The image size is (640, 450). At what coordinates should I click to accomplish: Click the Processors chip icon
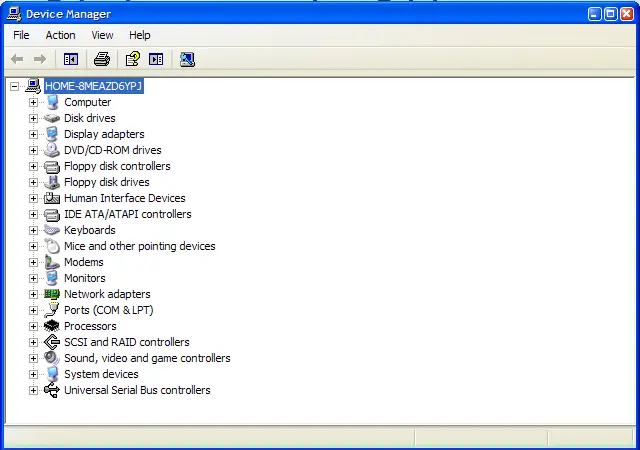point(52,326)
